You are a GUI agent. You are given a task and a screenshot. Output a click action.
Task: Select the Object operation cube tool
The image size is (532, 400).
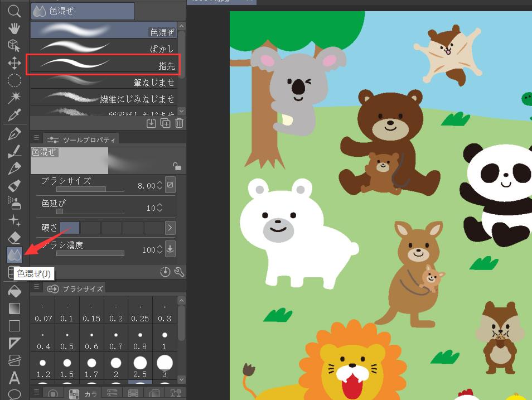click(x=14, y=46)
